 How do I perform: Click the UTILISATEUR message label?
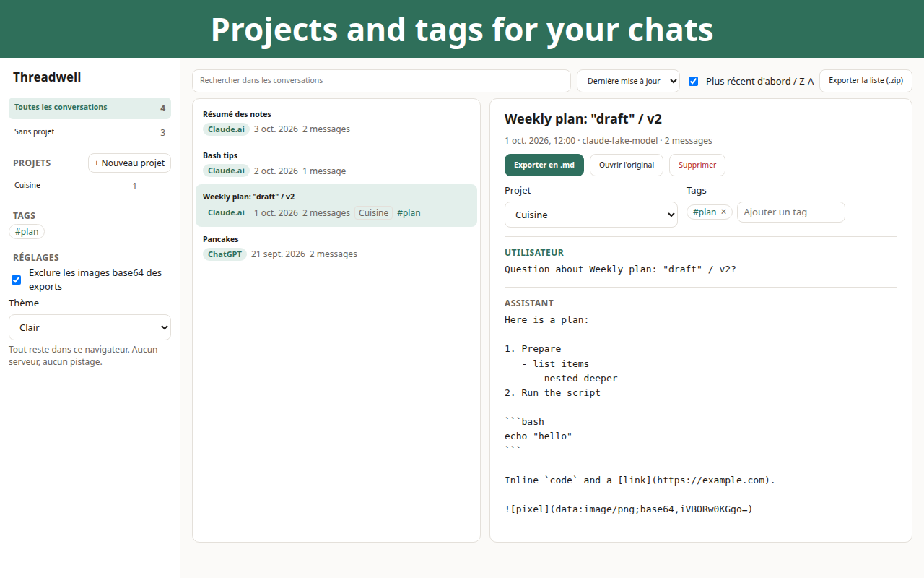pos(534,253)
